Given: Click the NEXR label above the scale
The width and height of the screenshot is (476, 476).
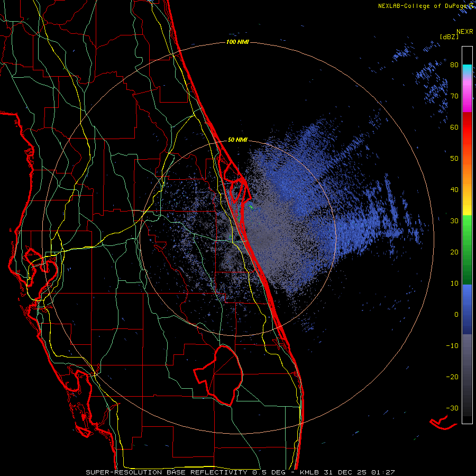Looking at the screenshot, I should pos(465,32).
